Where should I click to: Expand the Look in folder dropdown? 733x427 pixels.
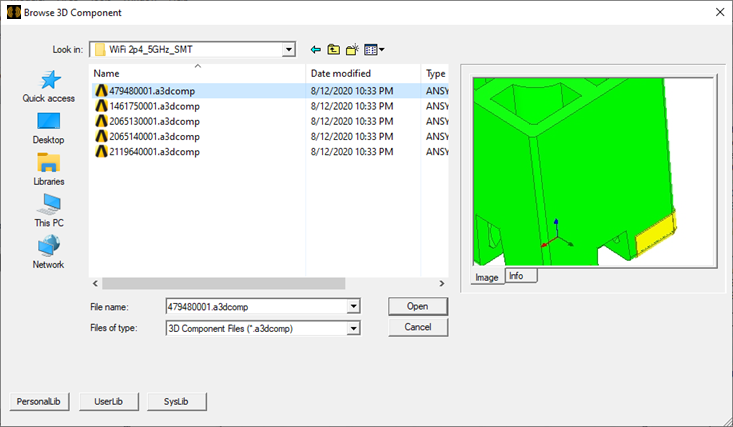(x=289, y=49)
